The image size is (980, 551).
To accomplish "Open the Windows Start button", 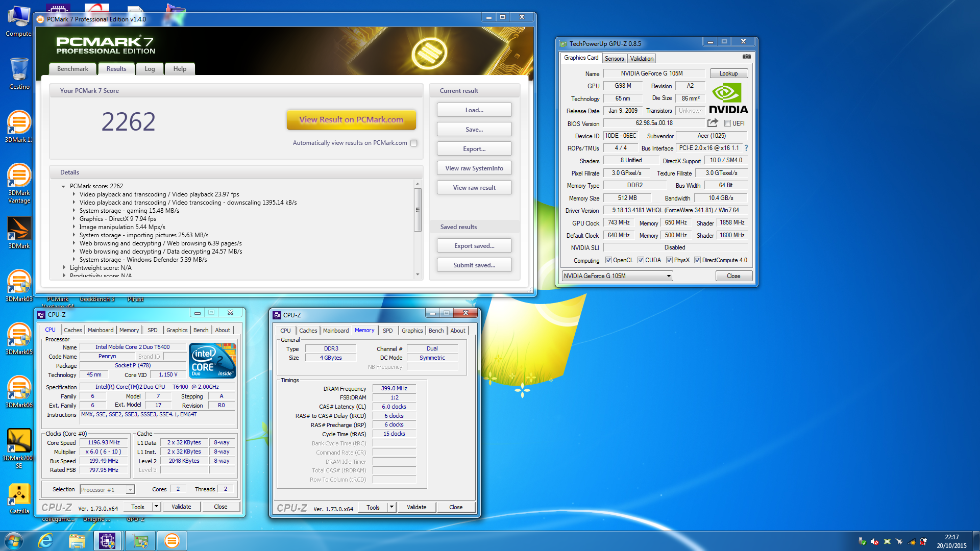I will click(x=14, y=541).
